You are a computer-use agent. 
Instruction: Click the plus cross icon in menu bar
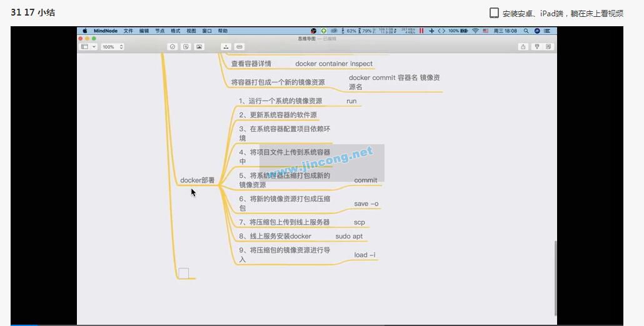431,31
